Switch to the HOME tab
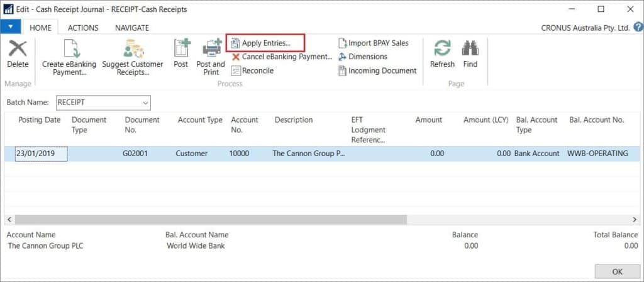The width and height of the screenshot is (644, 282). (x=40, y=28)
